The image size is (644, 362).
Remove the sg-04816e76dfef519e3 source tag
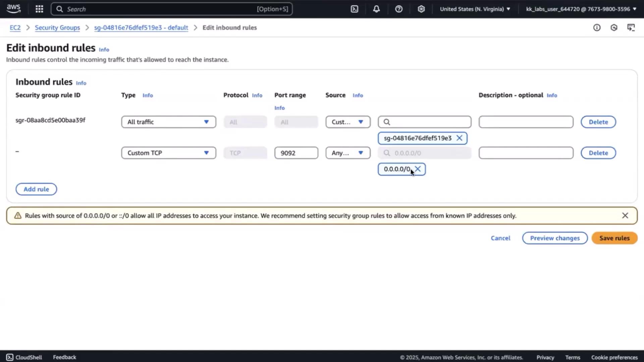[x=459, y=138]
